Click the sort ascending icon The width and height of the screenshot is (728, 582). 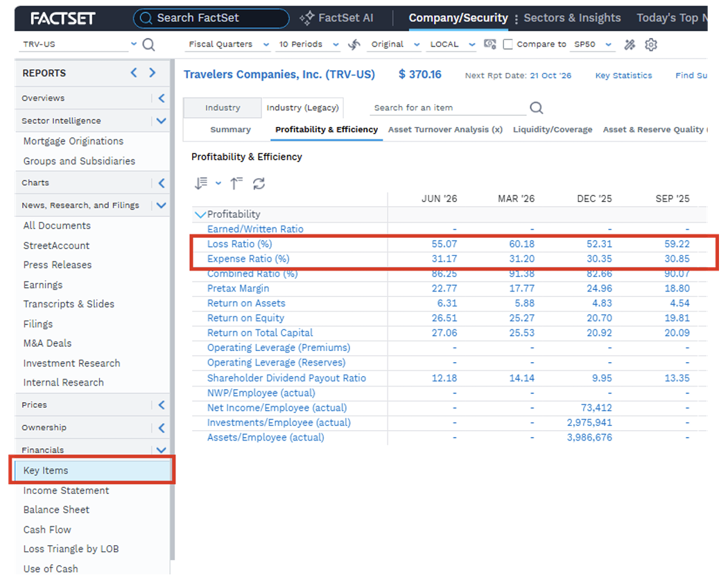coord(236,183)
